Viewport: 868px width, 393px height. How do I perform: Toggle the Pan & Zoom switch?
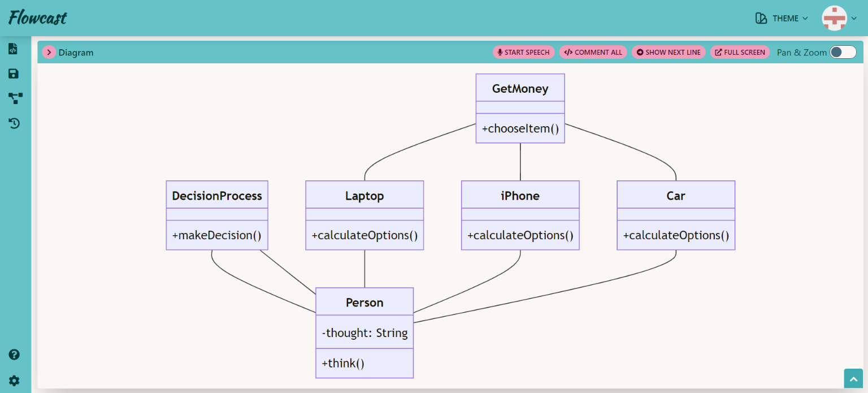point(843,53)
